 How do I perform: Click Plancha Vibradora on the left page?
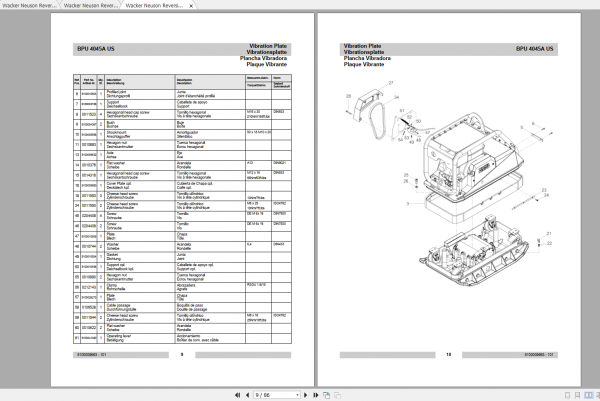[x=263, y=58]
